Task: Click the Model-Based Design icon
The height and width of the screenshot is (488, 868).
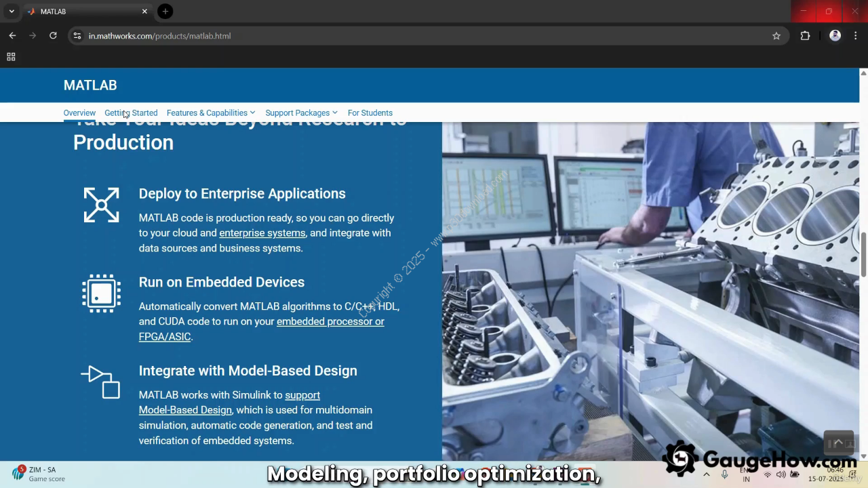Action: [x=100, y=382]
